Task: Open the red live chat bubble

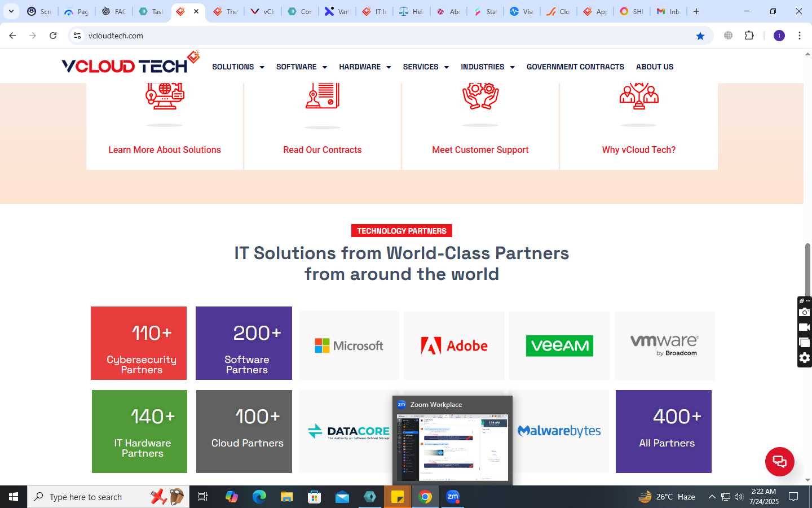Action: click(779, 461)
